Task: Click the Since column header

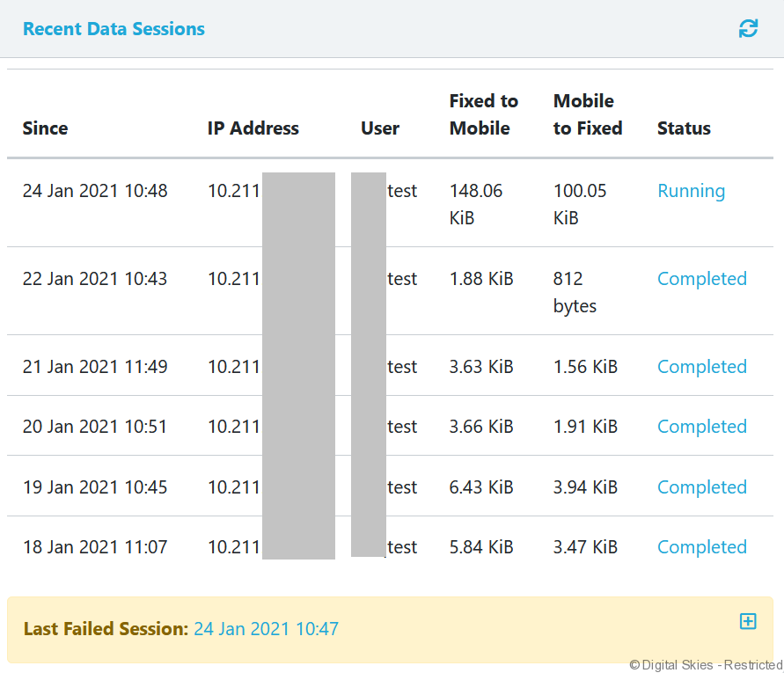Action: (45, 128)
